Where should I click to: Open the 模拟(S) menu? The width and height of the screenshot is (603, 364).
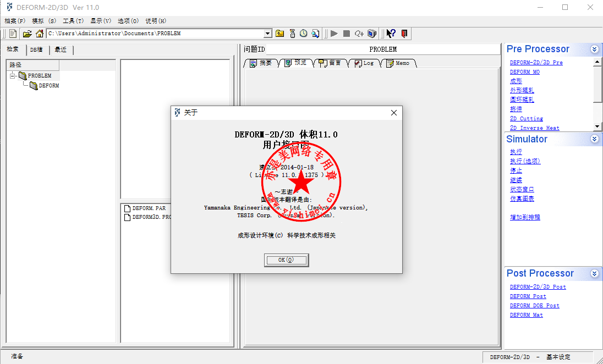point(44,21)
